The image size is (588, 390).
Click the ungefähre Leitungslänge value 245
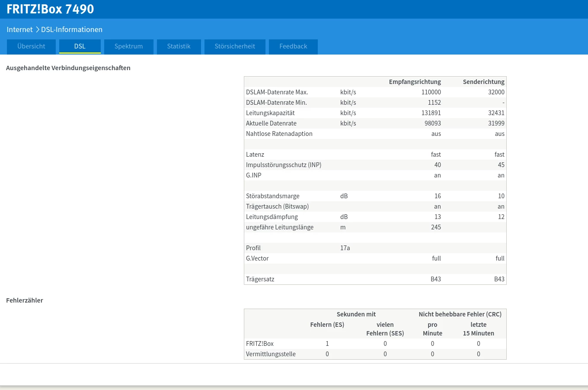436,227
